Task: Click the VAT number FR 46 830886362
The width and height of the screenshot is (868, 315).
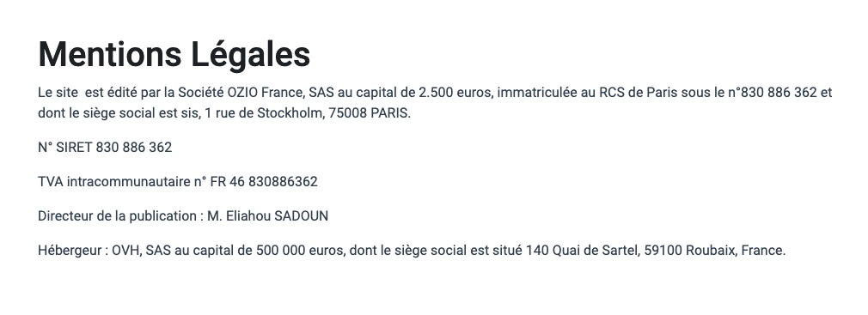Action: pos(264,182)
